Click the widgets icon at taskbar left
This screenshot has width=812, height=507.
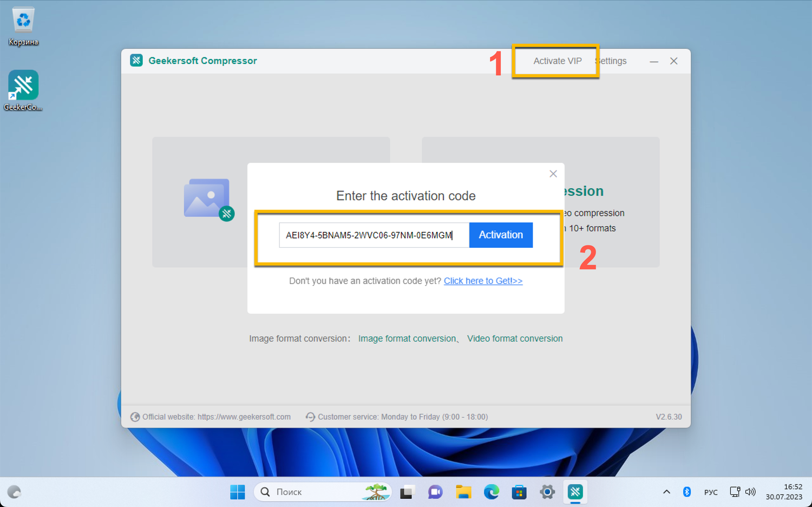14,492
